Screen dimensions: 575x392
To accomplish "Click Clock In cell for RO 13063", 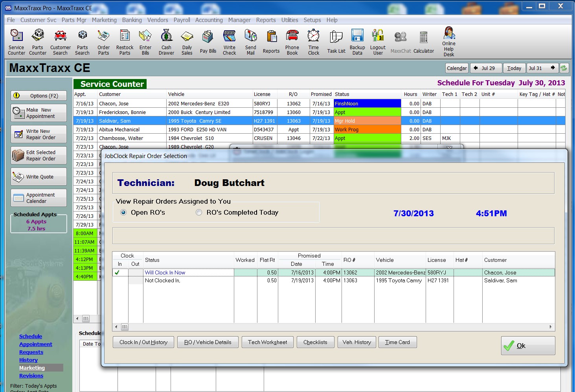I will coord(120,280).
